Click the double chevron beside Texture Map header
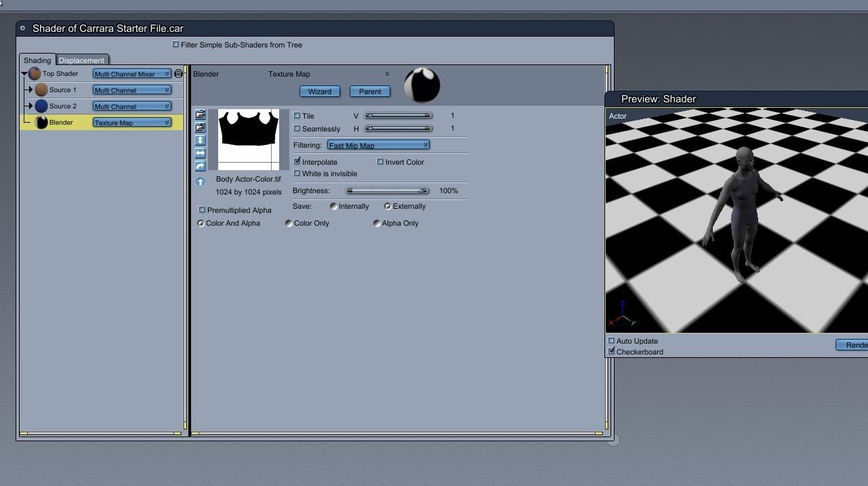 click(387, 74)
